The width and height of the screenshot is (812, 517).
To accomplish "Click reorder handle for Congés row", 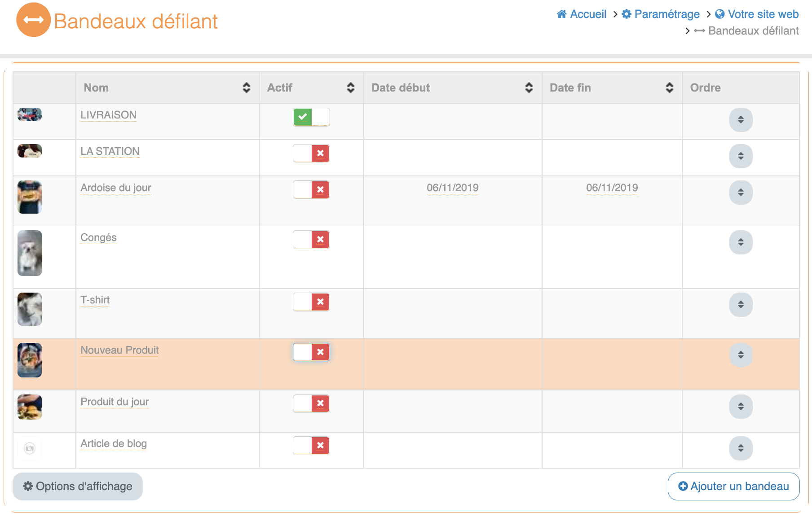I will point(741,242).
